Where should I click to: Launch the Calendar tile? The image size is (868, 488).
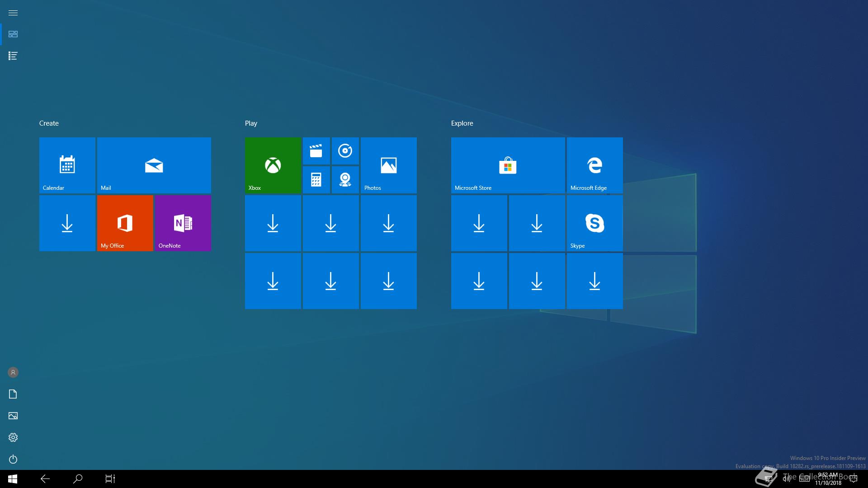[67, 165]
